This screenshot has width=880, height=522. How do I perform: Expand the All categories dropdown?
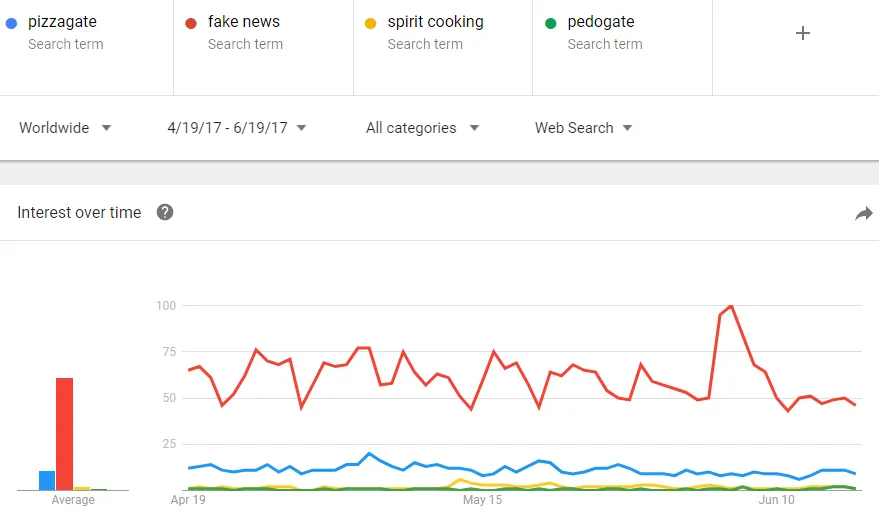point(422,128)
